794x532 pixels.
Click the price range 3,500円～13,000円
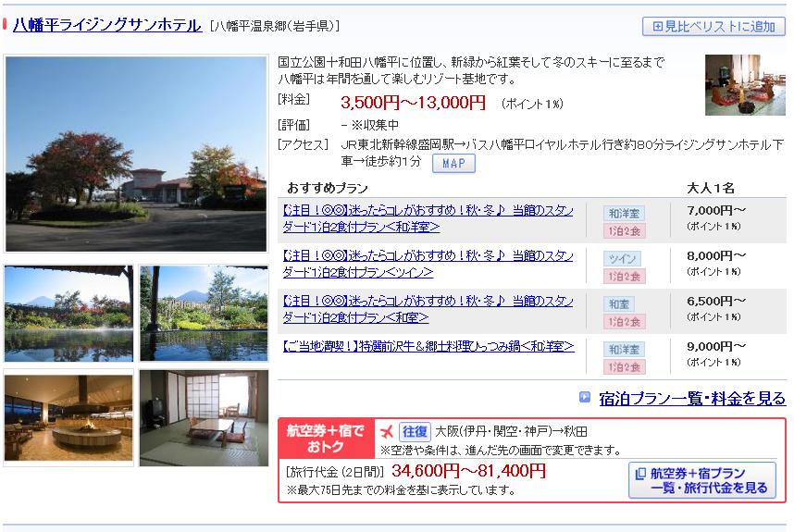[414, 104]
